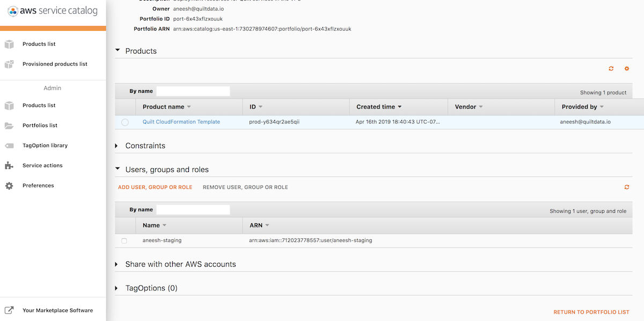Click the TagOption library tag icon

(x=9, y=145)
